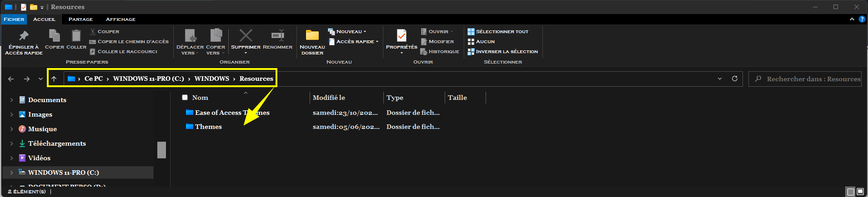The width and height of the screenshot is (868, 197).
Task: Open the Affichage ribbon tab
Action: (120, 19)
